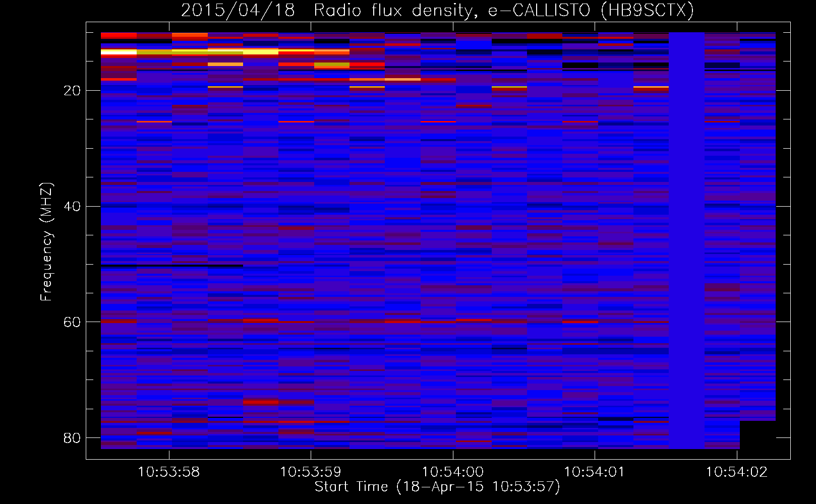Image resolution: width=816 pixels, height=504 pixels.
Task: Click the 10:54:02 time tick label
Action: point(737,472)
